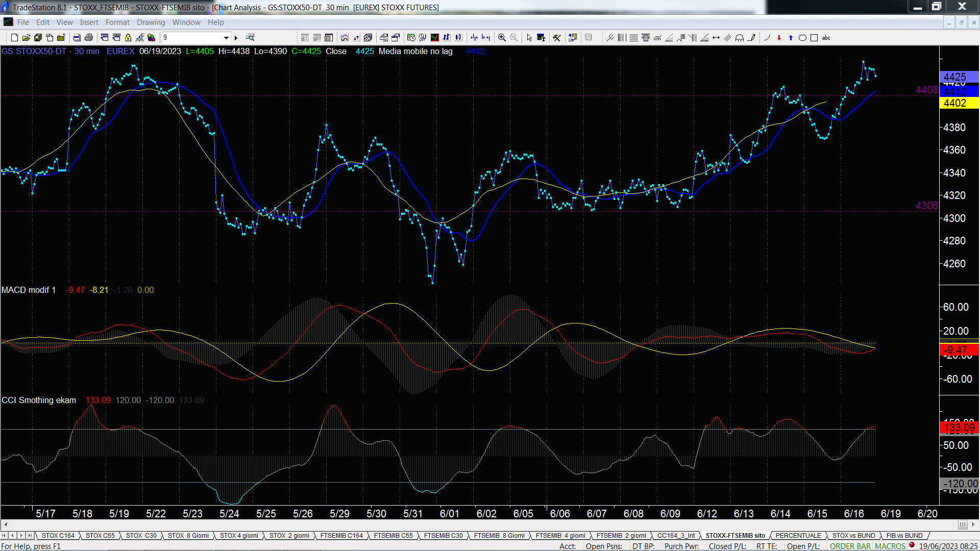
Task: Click the Zoom Out magnifier icon
Action: tap(513, 38)
